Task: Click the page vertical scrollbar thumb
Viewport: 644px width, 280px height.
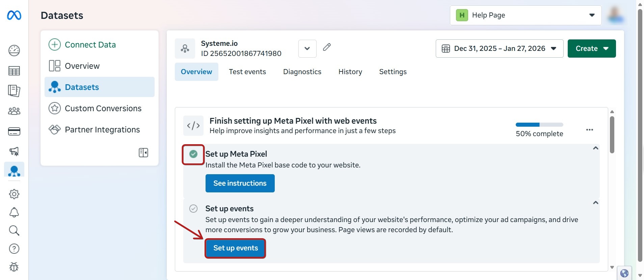Action: point(640,135)
